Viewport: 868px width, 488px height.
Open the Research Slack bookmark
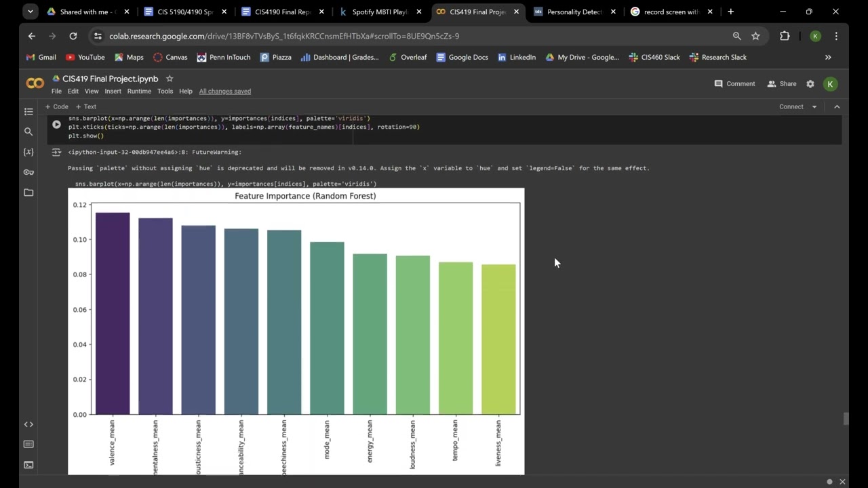[x=717, y=58]
